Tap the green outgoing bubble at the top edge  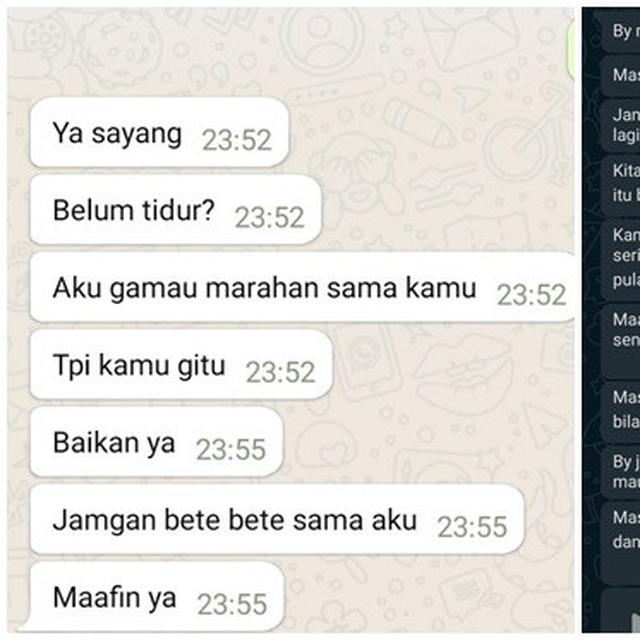[571, 49]
